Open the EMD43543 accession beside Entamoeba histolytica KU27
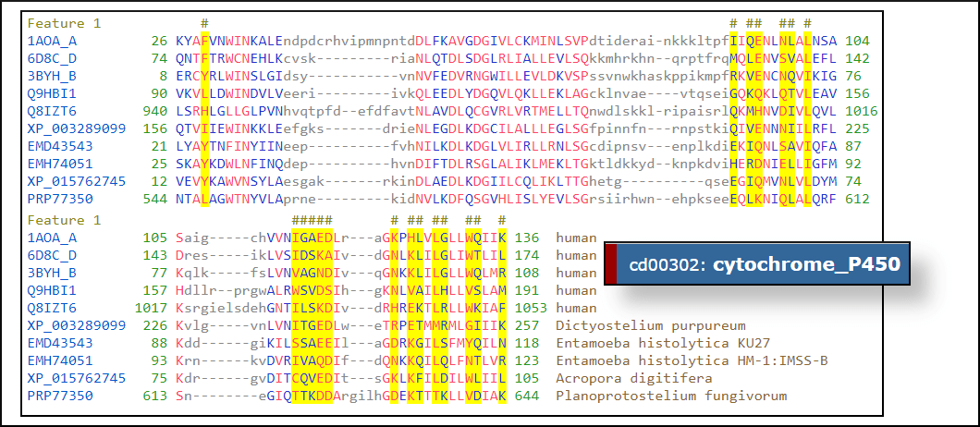The width and height of the screenshot is (980, 427). pyautogui.click(x=61, y=343)
